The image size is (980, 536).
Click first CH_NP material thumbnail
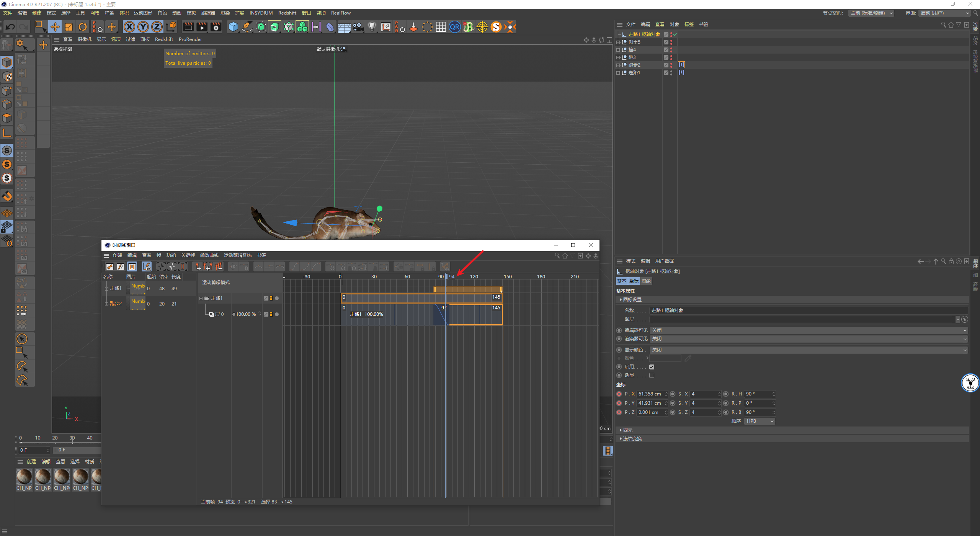pyautogui.click(x=24, y=477)
